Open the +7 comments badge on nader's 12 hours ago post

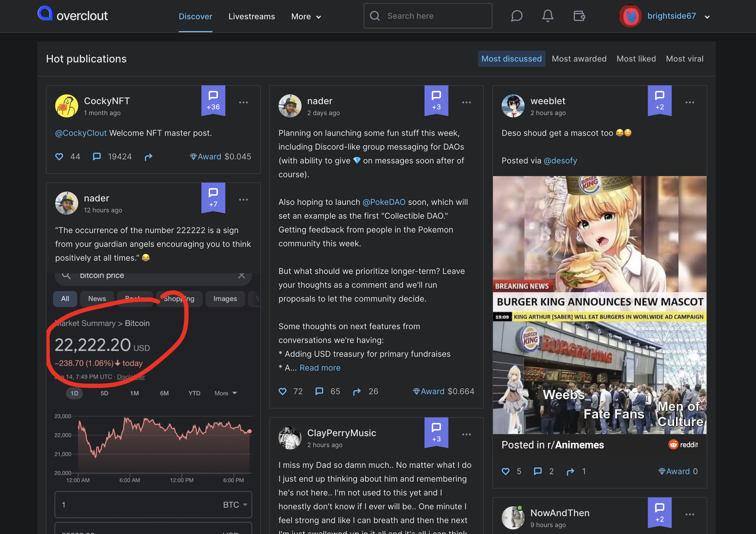[x=213, y=198]
